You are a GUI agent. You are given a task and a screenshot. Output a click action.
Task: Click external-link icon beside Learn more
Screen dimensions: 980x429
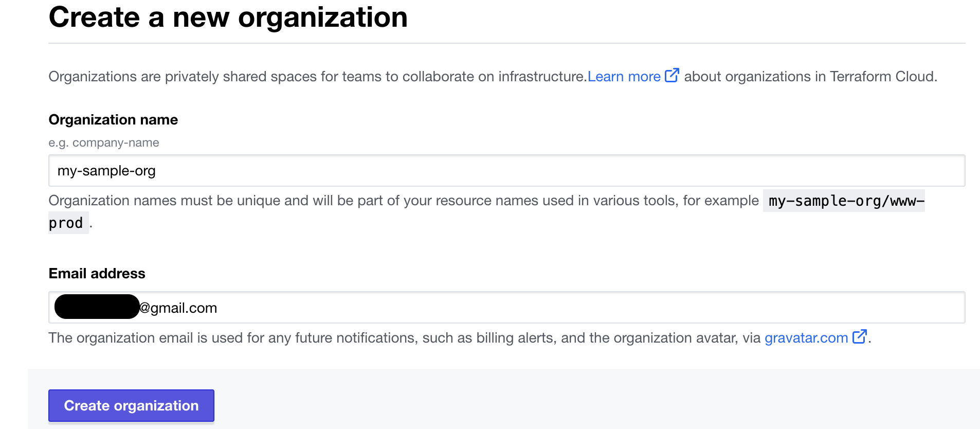[672, 76]
